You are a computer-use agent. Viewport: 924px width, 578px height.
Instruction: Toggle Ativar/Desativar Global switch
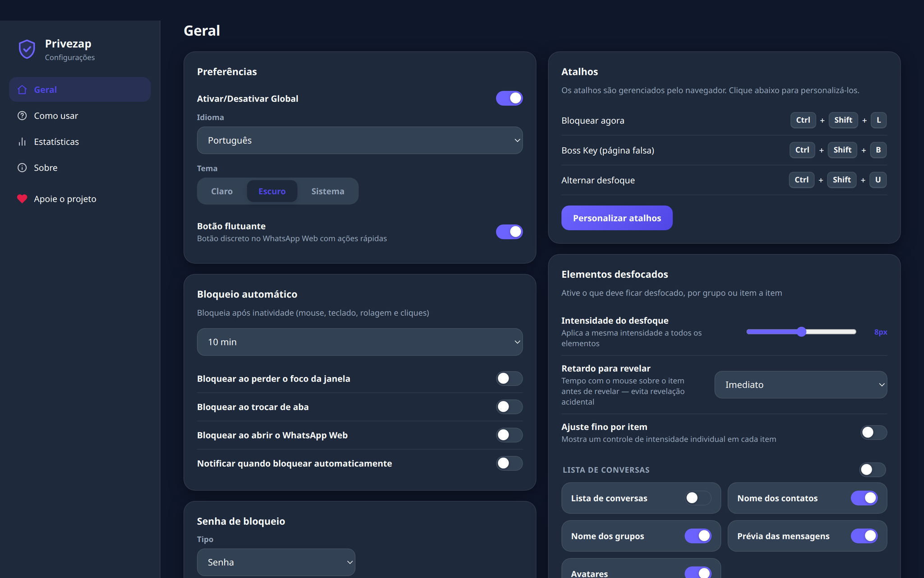[509, 98]
